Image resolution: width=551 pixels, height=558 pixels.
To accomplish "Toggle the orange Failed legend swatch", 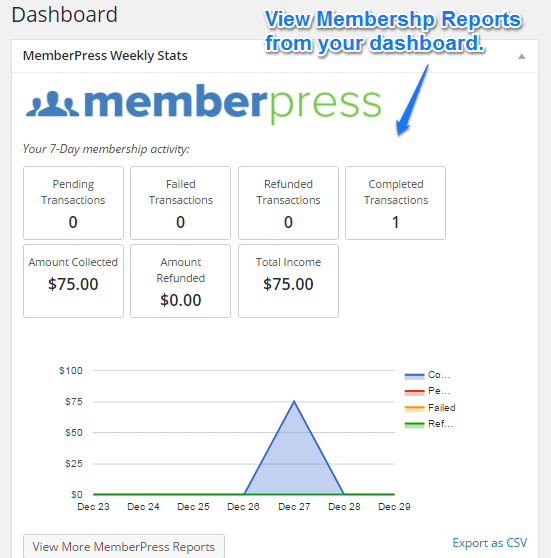I will point(414,409).
